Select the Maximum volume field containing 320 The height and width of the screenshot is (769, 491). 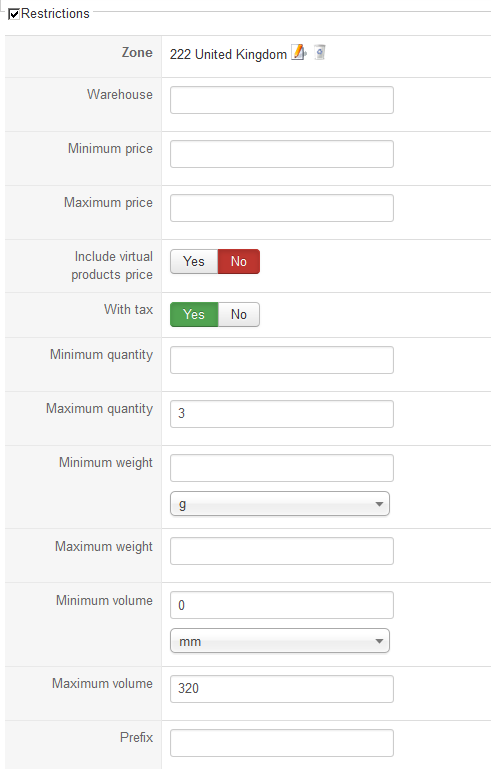coord(282,689)
